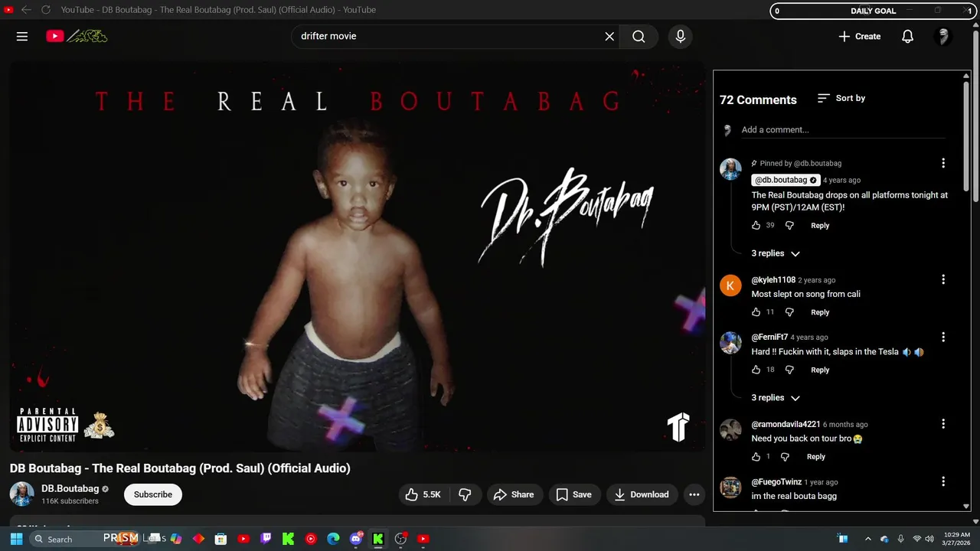Dislike the @ramondavila4221 comment
Viewport: 980px width, 551px height.
pos(785,457)
